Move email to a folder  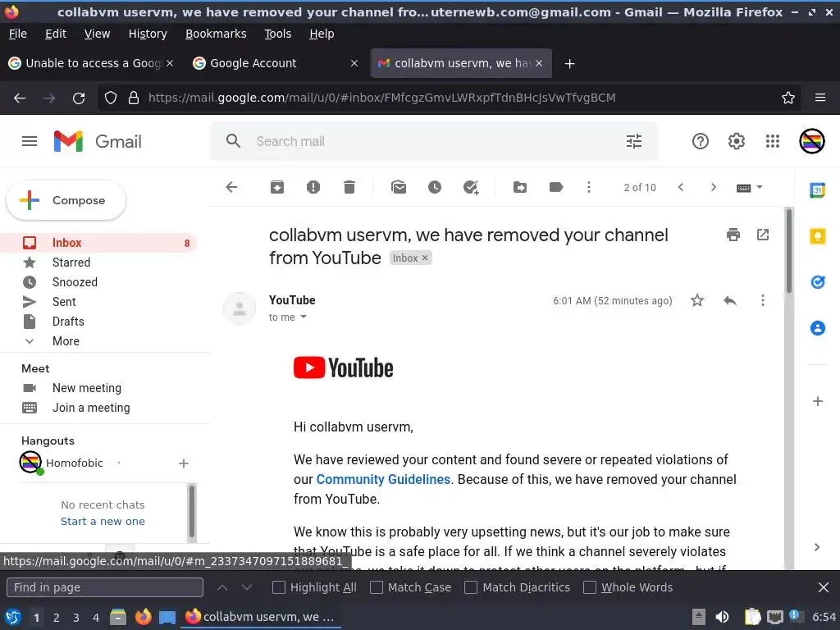519,187
